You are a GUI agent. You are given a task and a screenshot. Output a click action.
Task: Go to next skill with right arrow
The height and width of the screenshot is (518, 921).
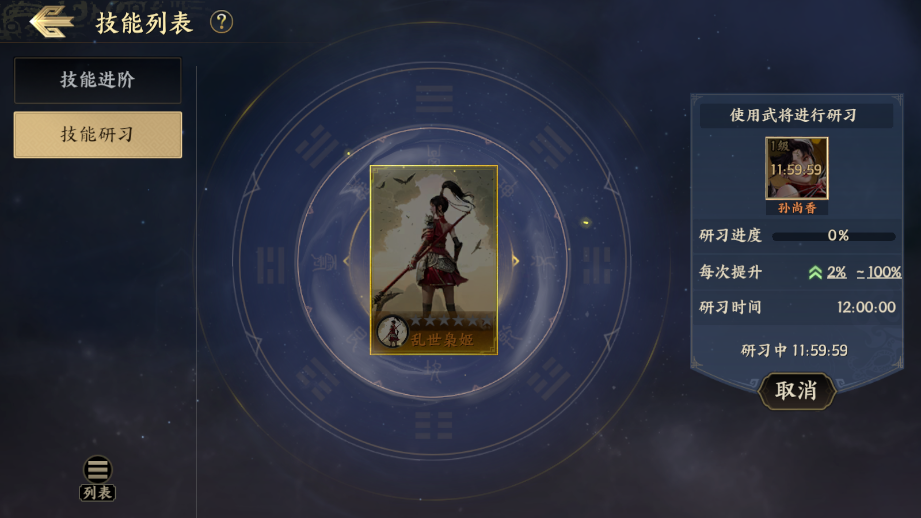click(515, 261)
